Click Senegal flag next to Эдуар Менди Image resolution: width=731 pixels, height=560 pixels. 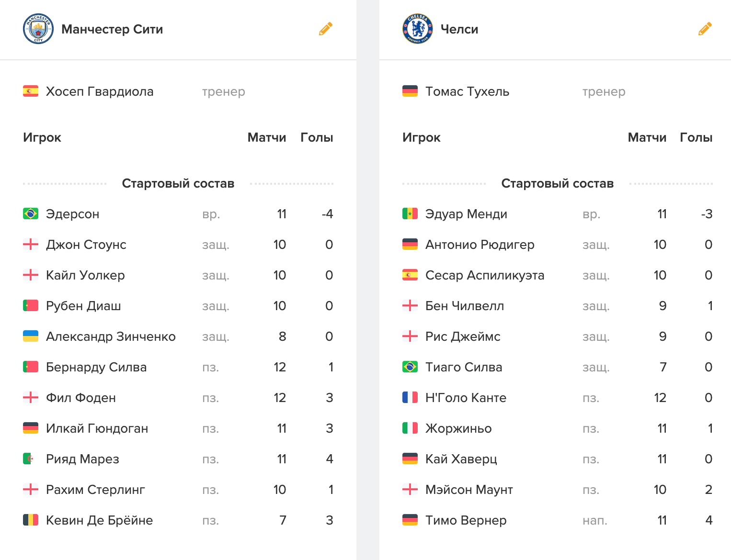point(410,213)
